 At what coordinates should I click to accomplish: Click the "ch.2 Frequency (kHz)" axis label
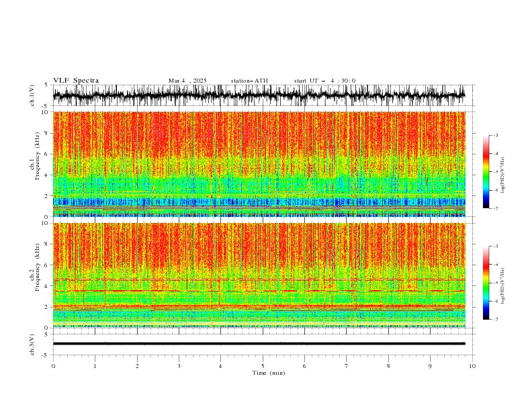tap(35, 267)
